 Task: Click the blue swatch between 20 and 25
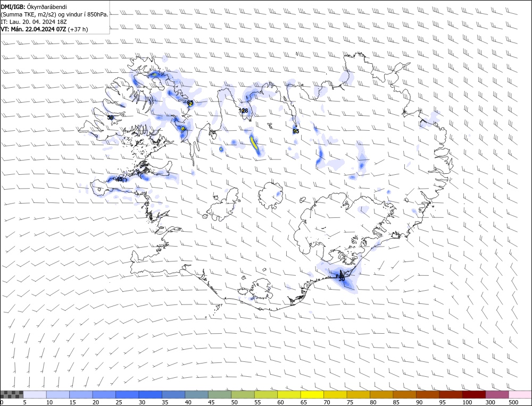click(104, 394)
